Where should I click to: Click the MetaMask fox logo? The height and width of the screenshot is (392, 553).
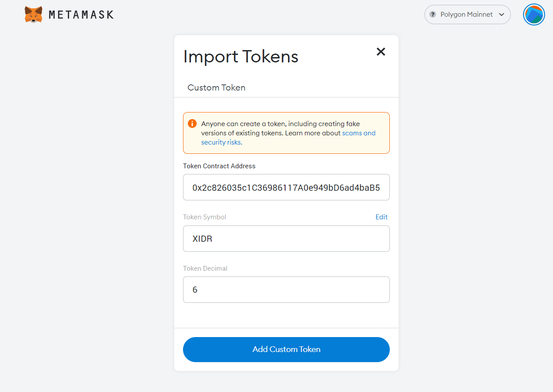(33, 15)
